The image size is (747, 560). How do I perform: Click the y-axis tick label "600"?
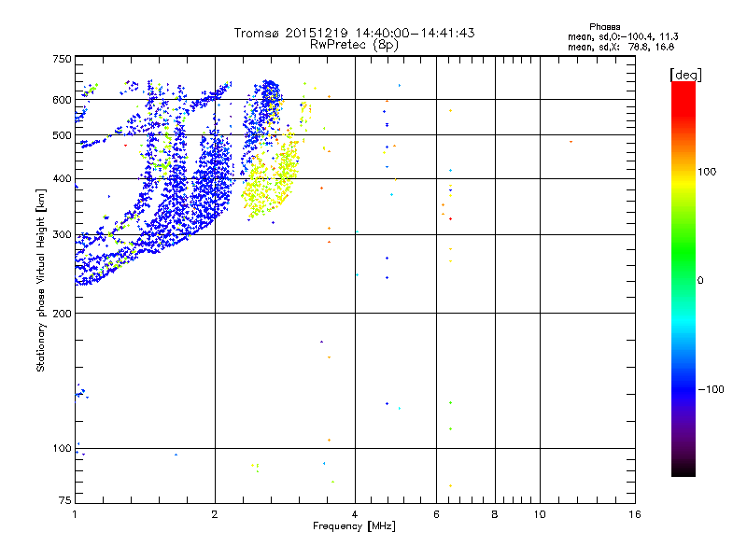[x=62, y=100]
